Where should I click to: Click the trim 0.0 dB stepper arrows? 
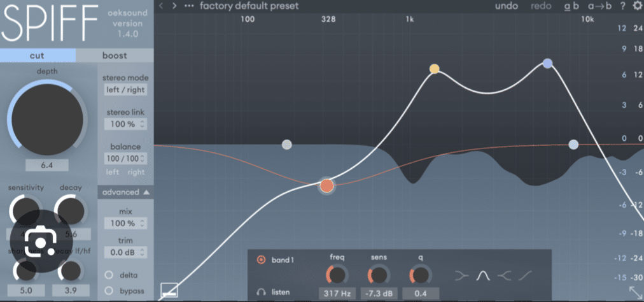click(x=143, y=252)
